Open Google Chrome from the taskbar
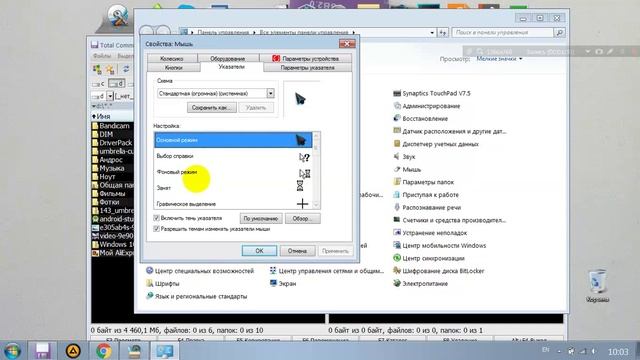The width and height of the screenshot is (640, 360). tap(103, 350)
